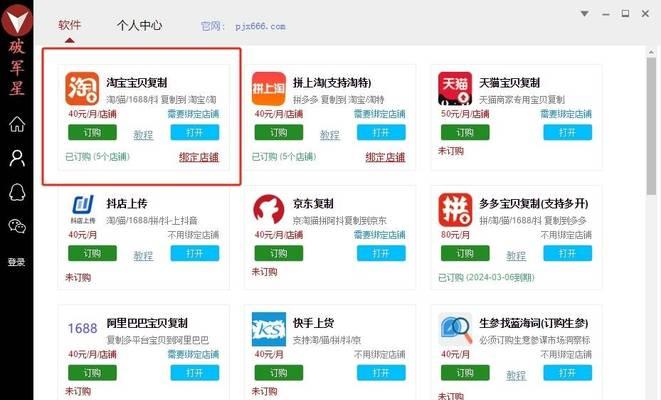Click 打开 for 京东复制
The image size is (661, 400).
381,253
